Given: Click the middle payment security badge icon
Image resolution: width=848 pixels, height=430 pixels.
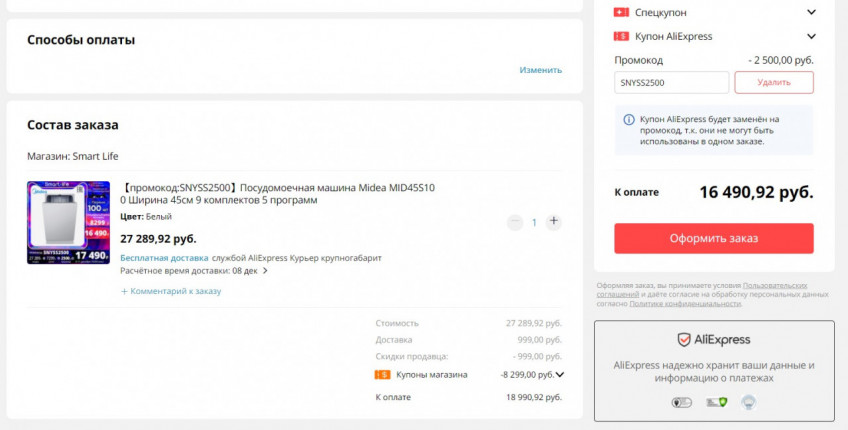Looking at the screenshot, I should 715,402.
